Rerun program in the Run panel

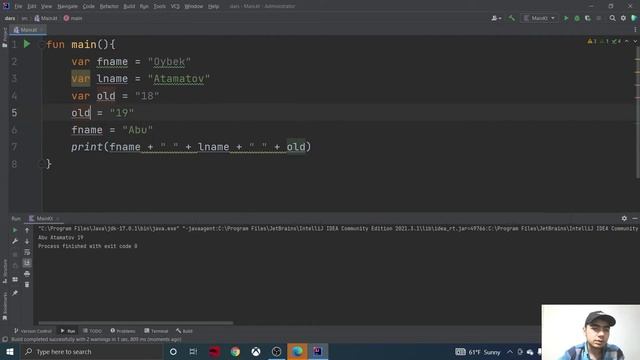click(x=15, y=230)
